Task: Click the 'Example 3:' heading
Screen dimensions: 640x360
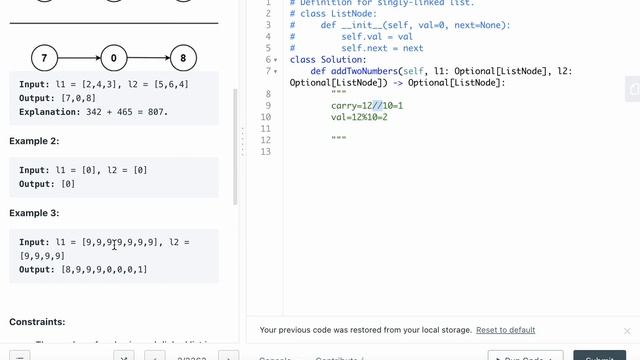Action: coord(34,213)
